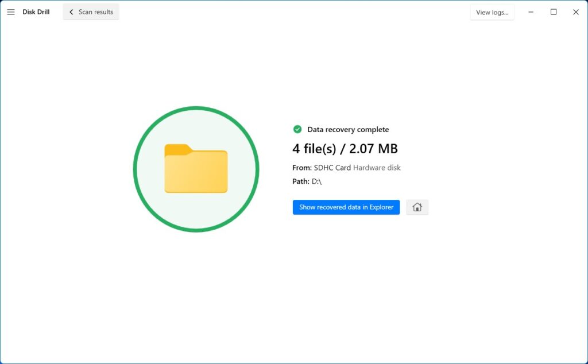Click the 4 file(s) / 2.07 MB summary
The image size is (588, 364).
click(345, 148)
